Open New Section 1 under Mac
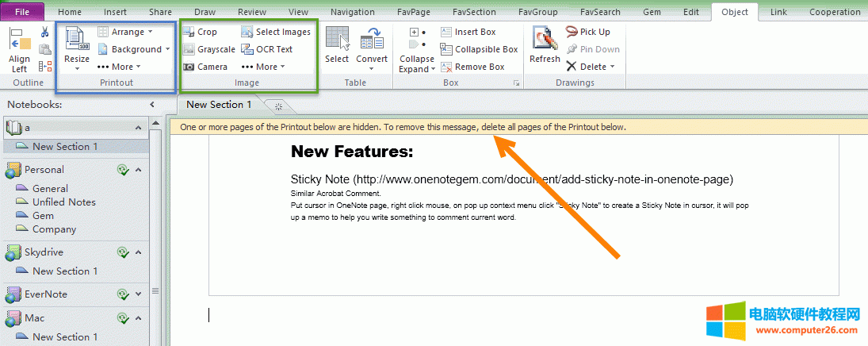This screenshot has height=346, width=868. pos(65,337)
